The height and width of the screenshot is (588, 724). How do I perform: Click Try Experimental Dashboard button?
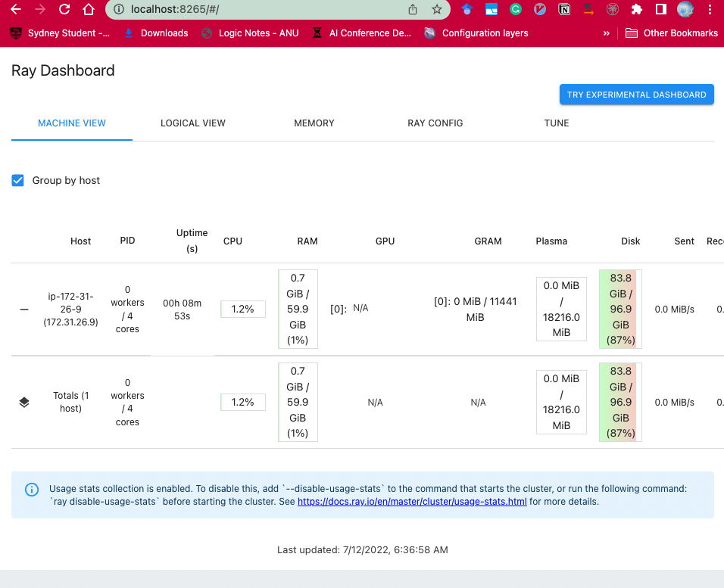tap(637, 95)
